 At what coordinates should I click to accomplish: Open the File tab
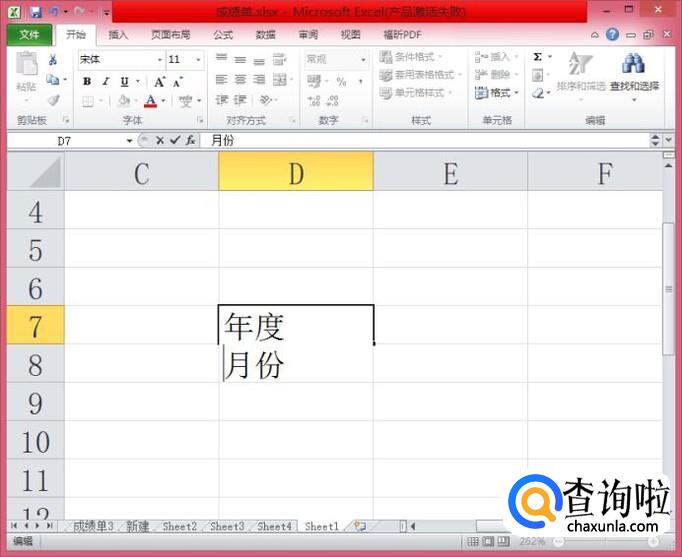(x=29, y=35)
